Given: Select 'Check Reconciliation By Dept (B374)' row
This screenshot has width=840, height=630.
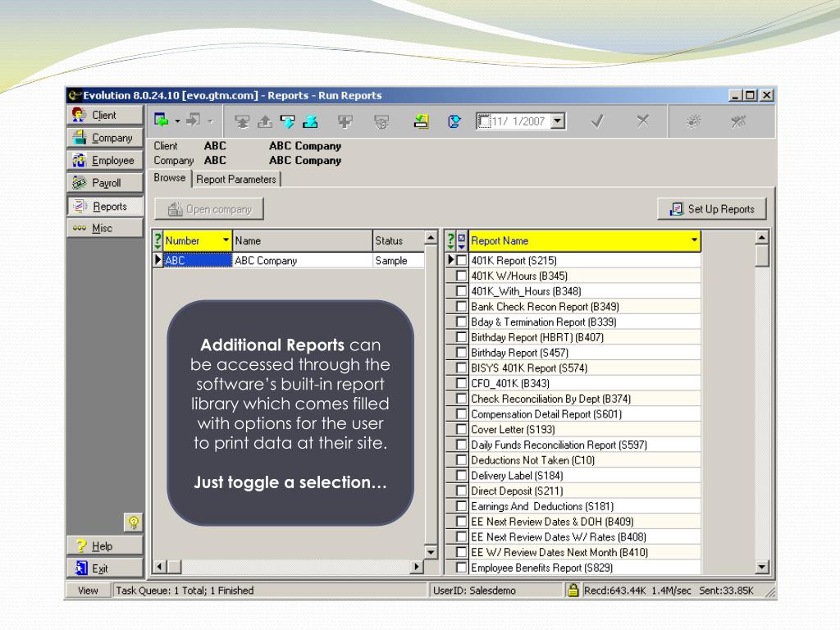Looking at the screenshot, I should (586, 399).
